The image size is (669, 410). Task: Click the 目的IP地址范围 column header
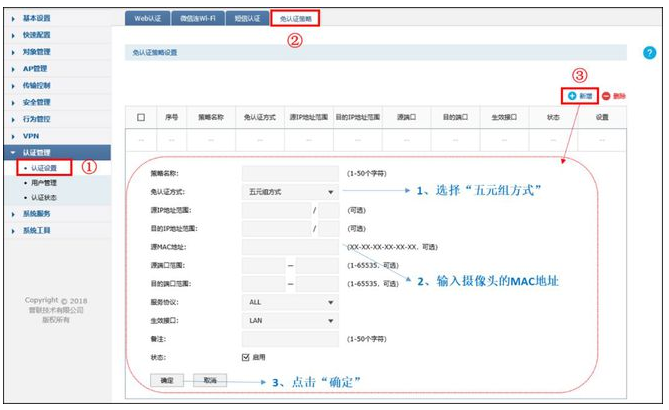pyautogui.click(x=358, y=117)
